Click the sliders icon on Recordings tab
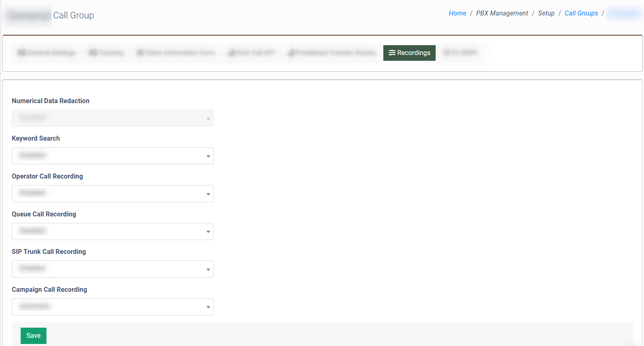The height and width of the screenshot is (346, 644). point(392,53)
